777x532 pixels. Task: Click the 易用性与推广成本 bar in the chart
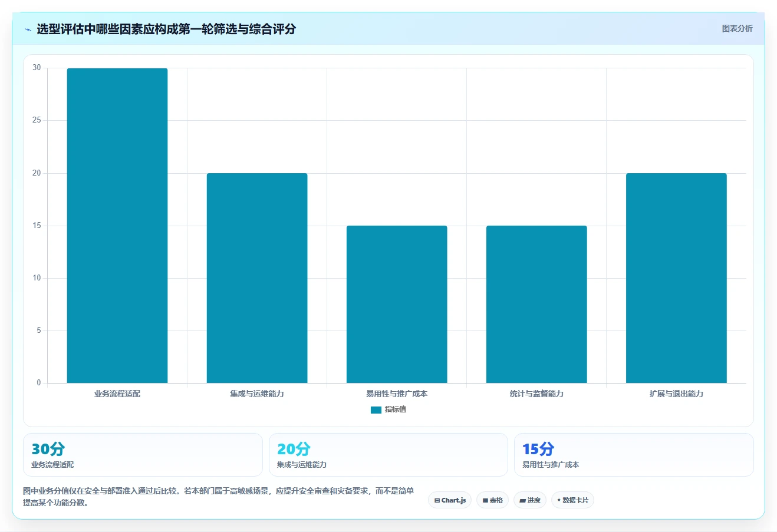click(397, 305)
